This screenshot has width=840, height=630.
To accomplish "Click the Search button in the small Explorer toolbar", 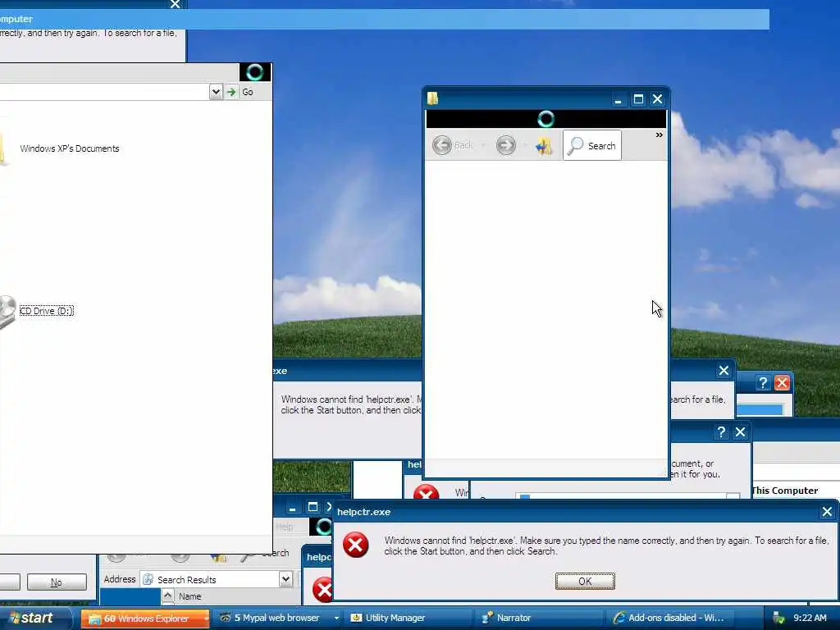I will coord(592,145).
